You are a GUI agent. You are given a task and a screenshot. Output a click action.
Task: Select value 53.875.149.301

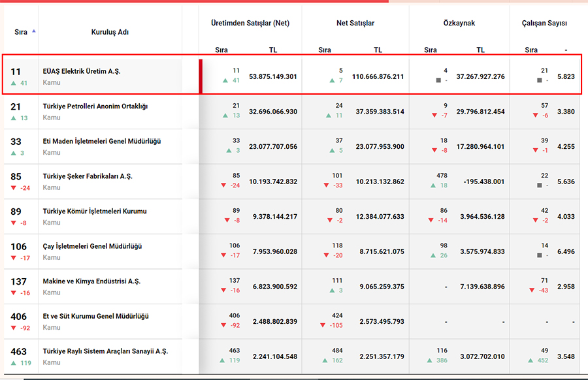pos(273,77)
